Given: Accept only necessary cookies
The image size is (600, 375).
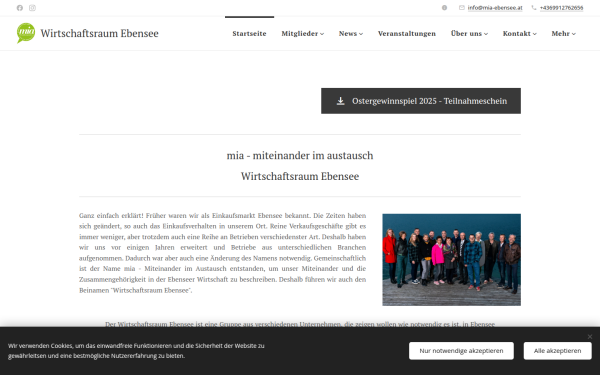Looking at the screenshot, I should click(x=461, y=351).
